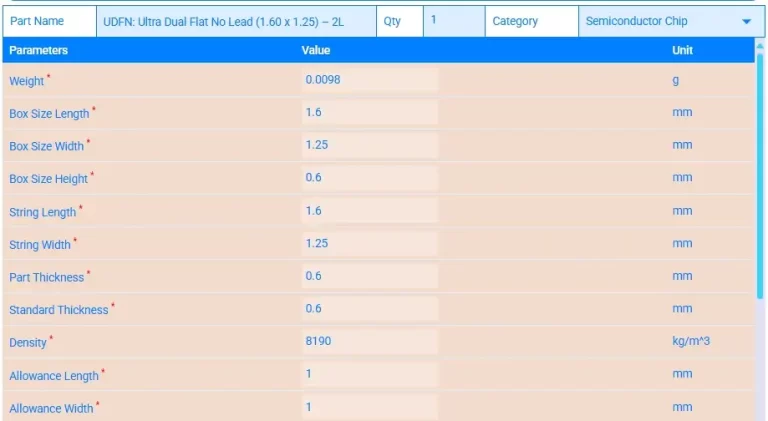Image resolution: width=768 pixels, height=421 pixels.
Task: Edit the Density value 8190
Action: point(369,342)
